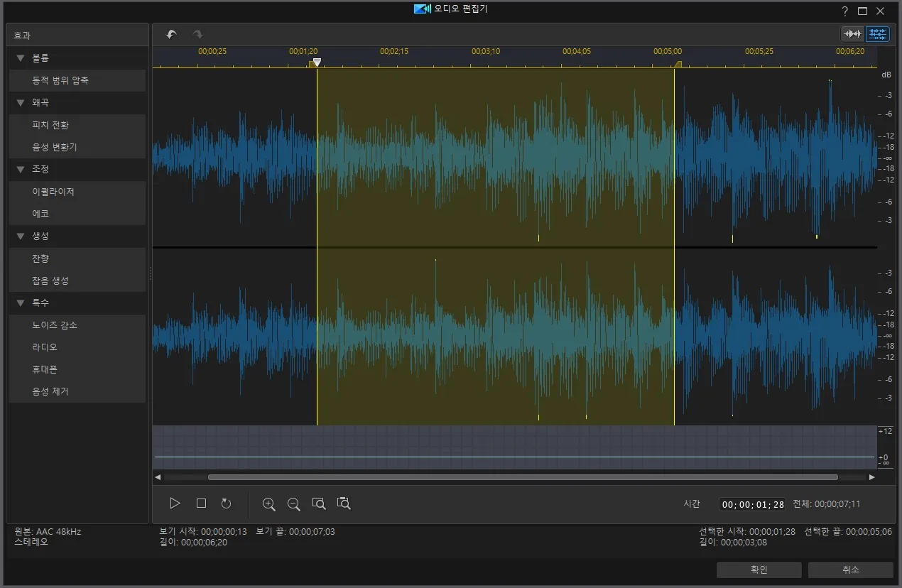Image resolution: width=902 pixels, height=588 pixels.
Task: Click the rightmost magnifier icon in playback bar
Action: point(344,503)
